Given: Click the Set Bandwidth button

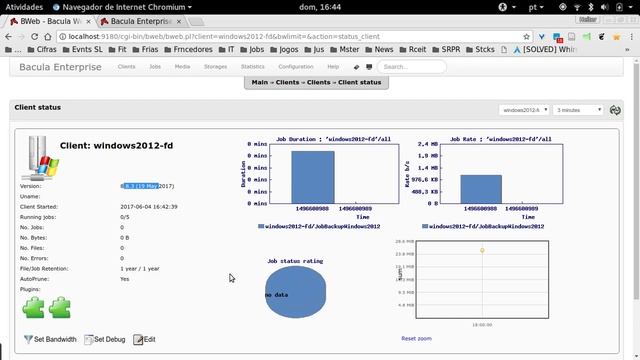Looking at the screenshot, I should point(50,339).
